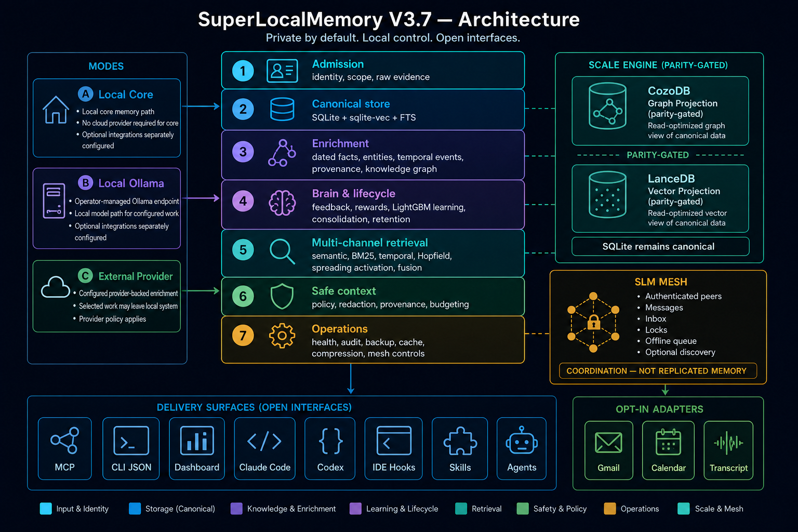This screenshot has height=532, width=798.
Task: Click the "Brain & lifecycle" layer title
Action: click(353, 193)
